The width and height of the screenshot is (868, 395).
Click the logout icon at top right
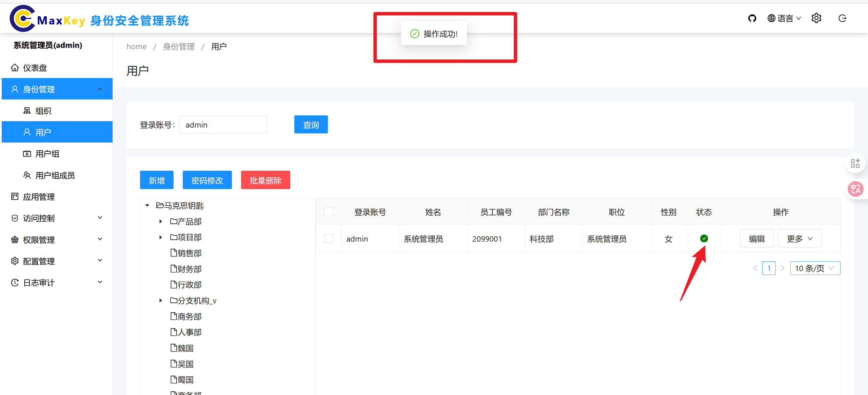click(842, 18)
